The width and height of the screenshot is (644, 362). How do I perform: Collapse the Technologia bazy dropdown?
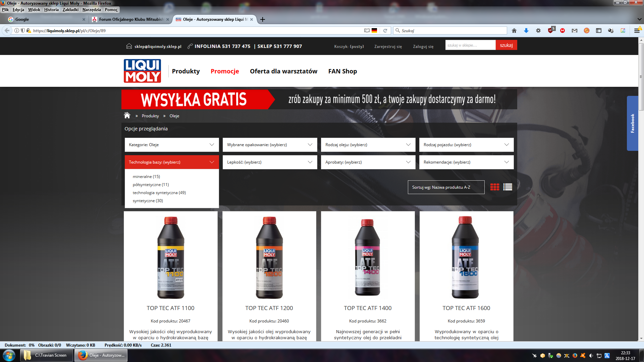pos(172,162)
